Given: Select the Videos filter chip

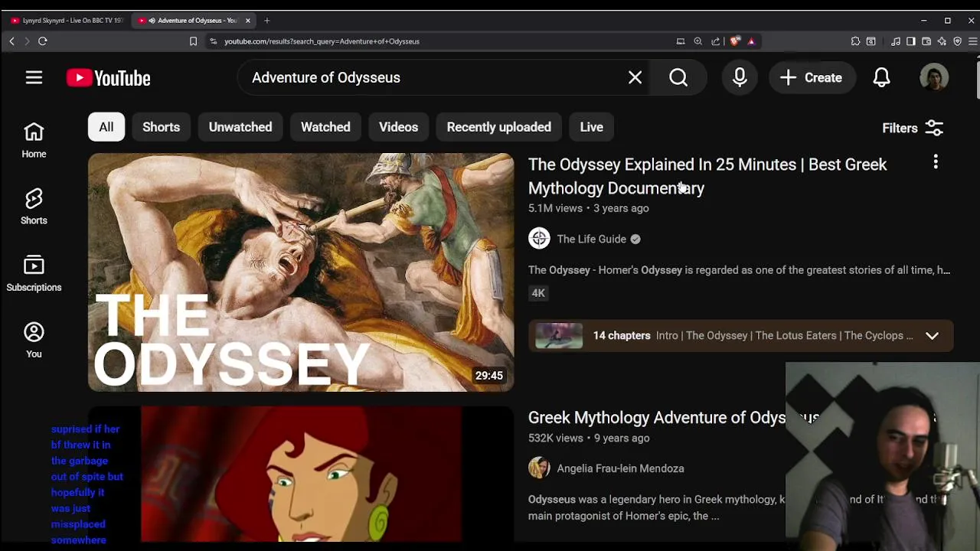Looking at the screenshot, I should pos(398,127).
